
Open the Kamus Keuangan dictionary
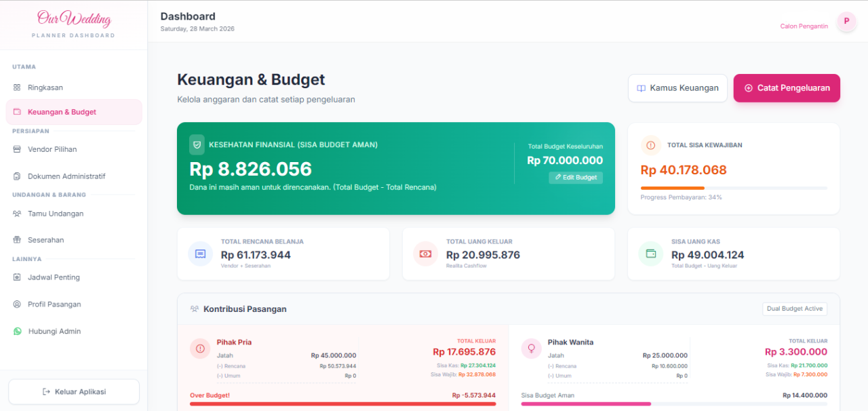click(x=677, y=87)
